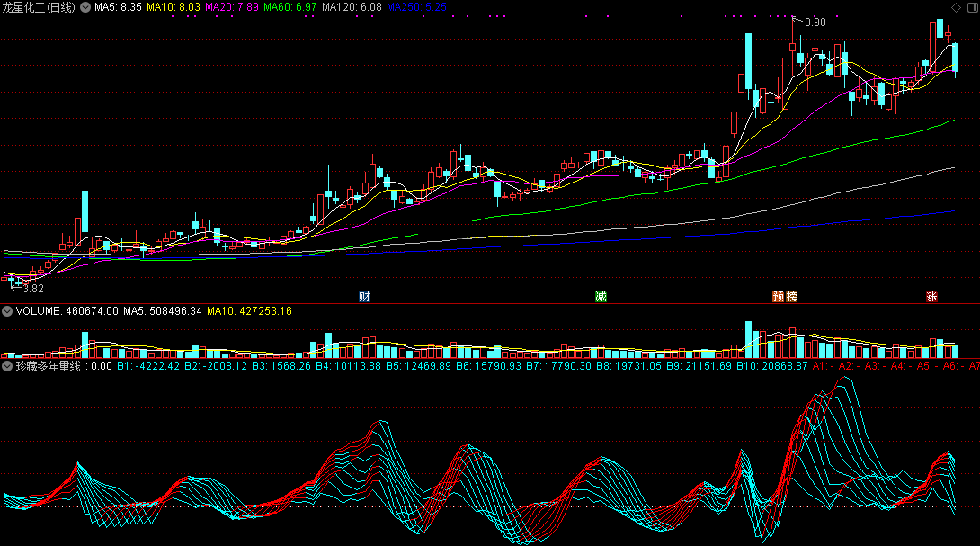The image size is (980, 546).
Task: Click the 3.82 low price label
Action: click(x=33, y=289)
